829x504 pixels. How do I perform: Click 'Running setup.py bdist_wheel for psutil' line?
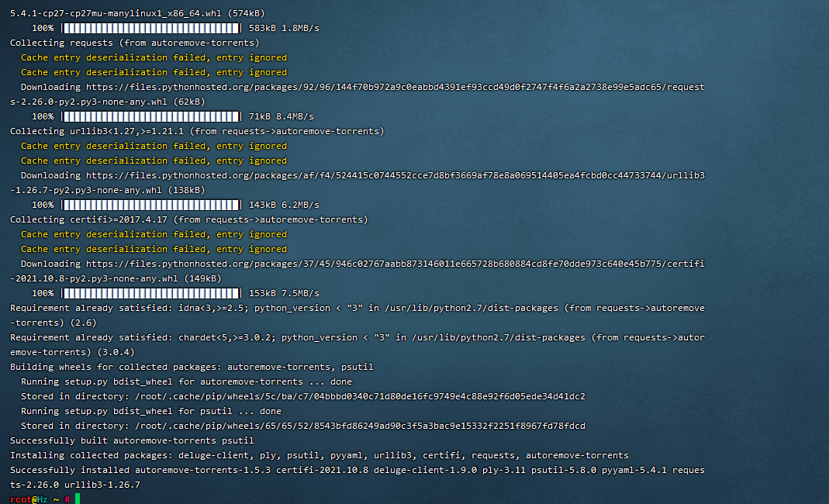150,412
